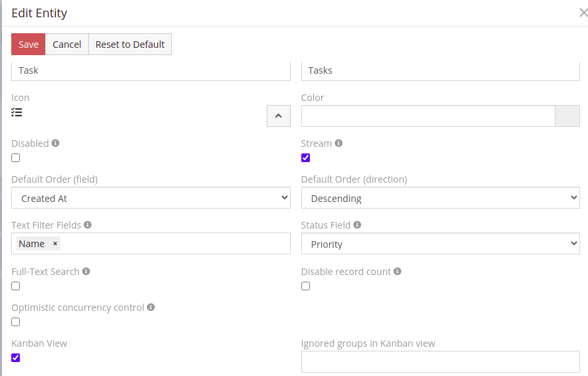
Task: Open the icon picker chevron button
Action: click(x=278, y=116)
